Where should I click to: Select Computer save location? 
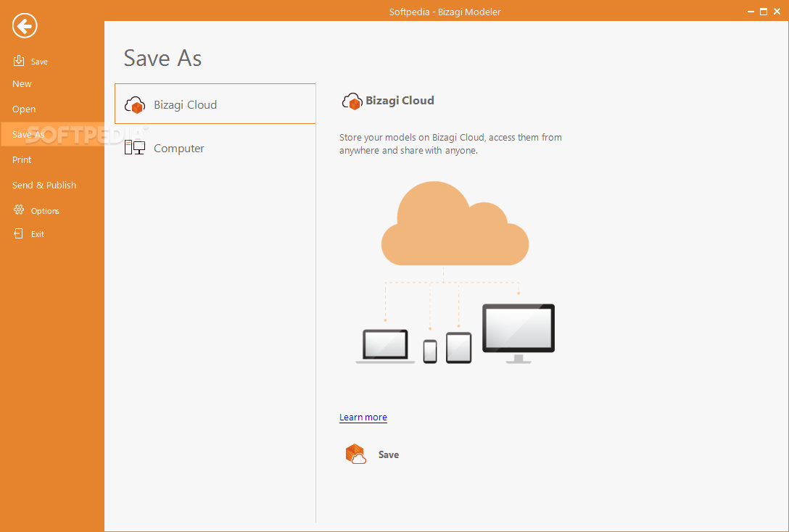pyautogui.click(x=215, y=148)
